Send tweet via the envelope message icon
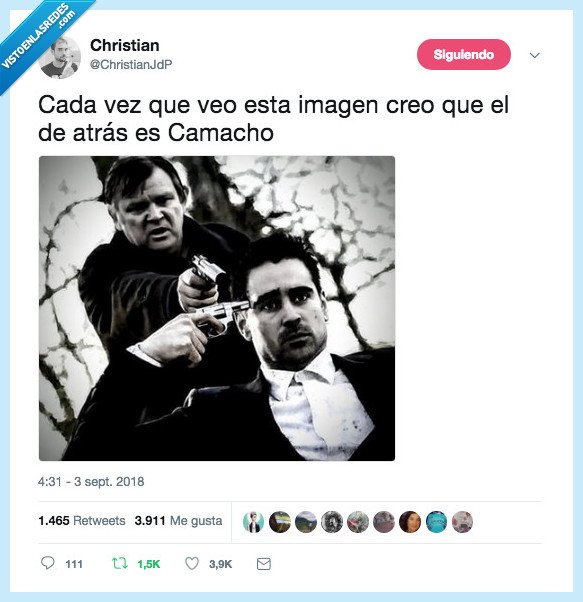This screenshot has height=602, width=583. [264, 564]
